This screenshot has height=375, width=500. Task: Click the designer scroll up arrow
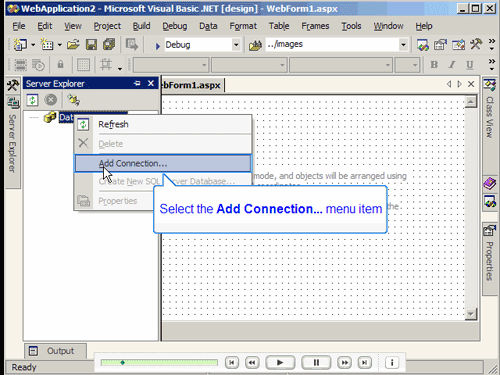tap(471, 102)
